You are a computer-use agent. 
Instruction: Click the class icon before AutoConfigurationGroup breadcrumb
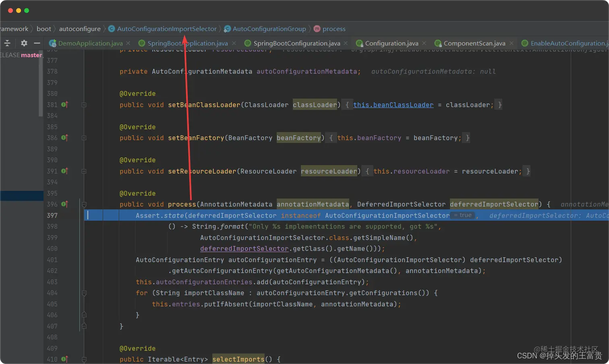[227, 29]
